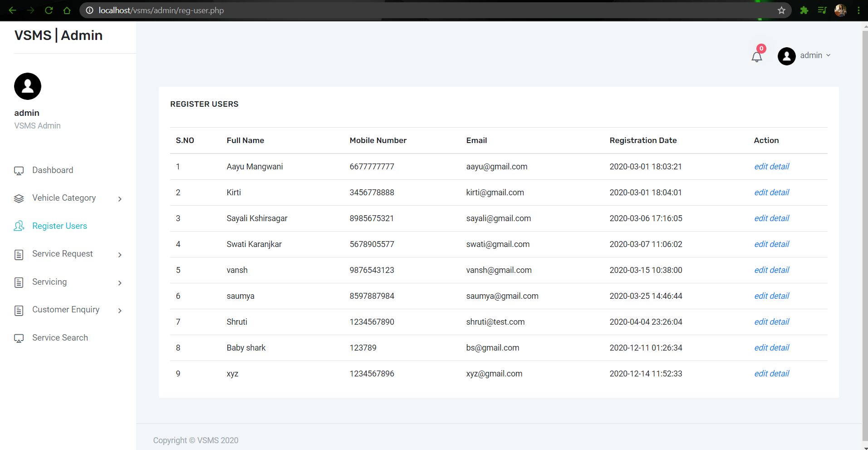Click the Register Users icon
868x450 pixels.
(19, 226)
